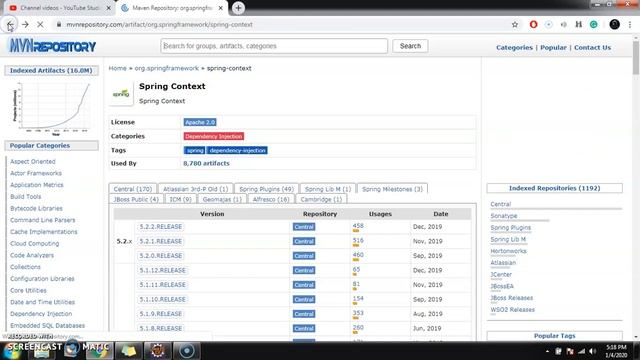Close the Maven Repository tab
This screenshot has height=360, width=640.
click(x=220, y=8)
